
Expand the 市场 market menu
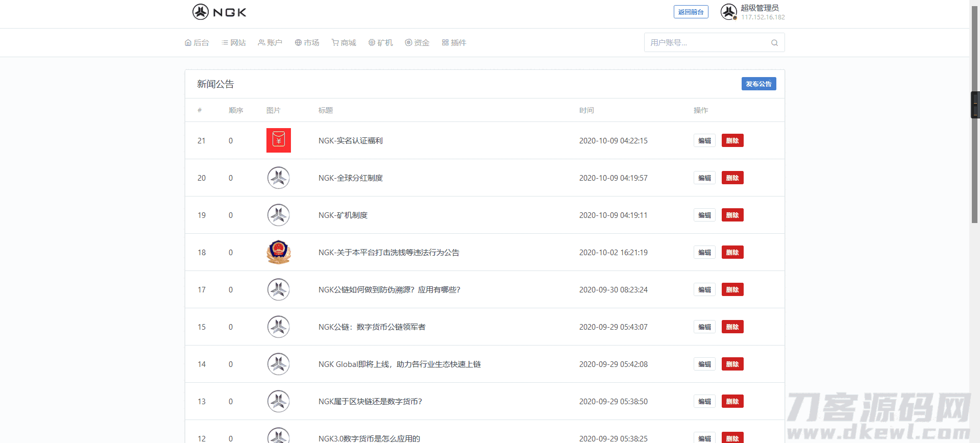(x=307, y=43)
